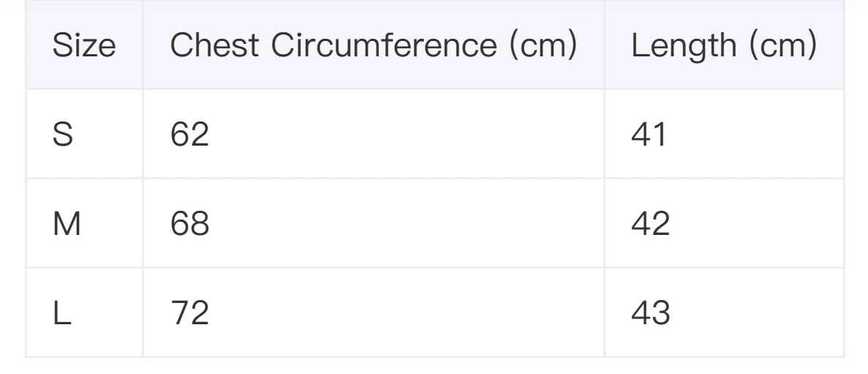Select the S size cell
The image size is (868, 374).
click(63, 134)
